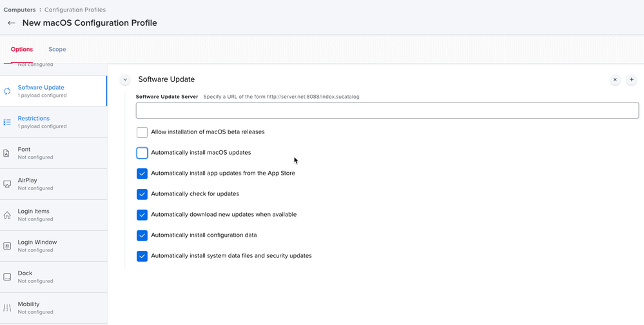Uncheck Automatically download new updates when available
The height and width of the screenshot is (325, 644).
click(x=142, y=215)
